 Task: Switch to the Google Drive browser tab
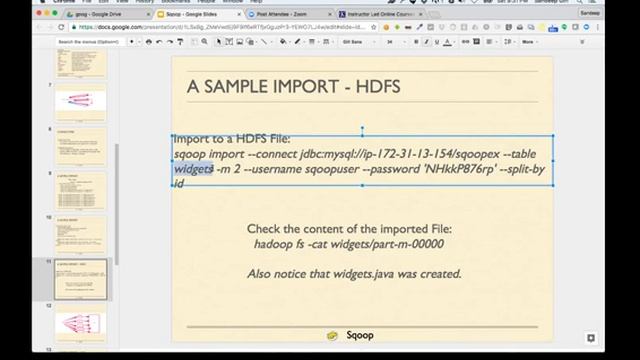pos(107,14)
